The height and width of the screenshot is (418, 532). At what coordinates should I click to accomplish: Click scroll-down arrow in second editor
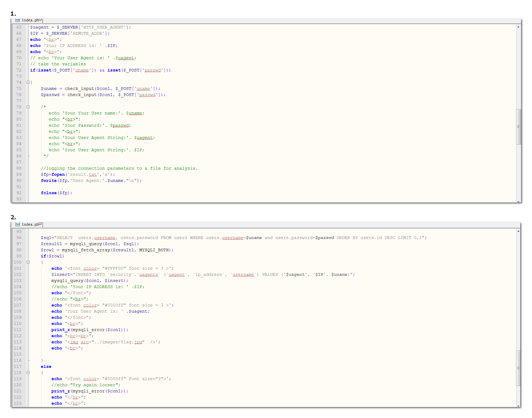[518, 406]
